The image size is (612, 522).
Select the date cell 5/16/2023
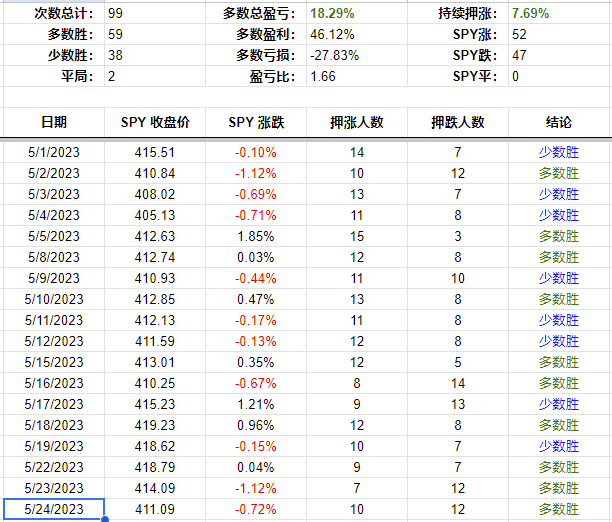[54, 383]
